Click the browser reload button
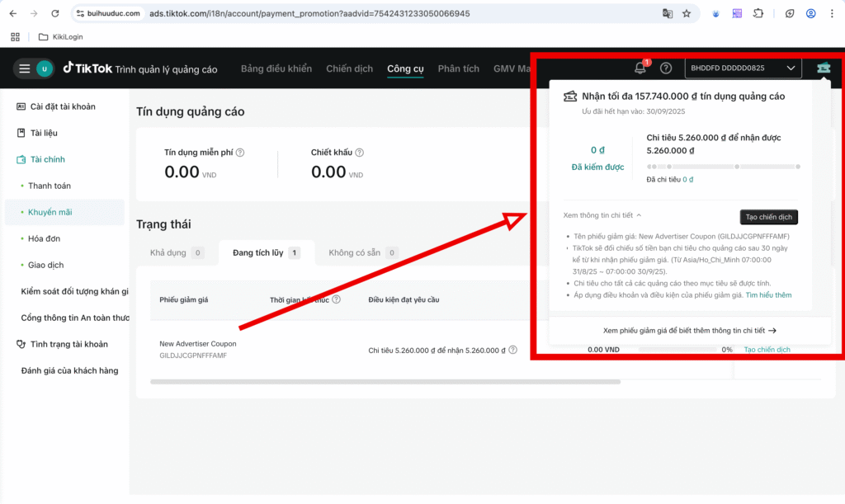The height and width of the screenshot is (504, 845). tap(54, 14)
